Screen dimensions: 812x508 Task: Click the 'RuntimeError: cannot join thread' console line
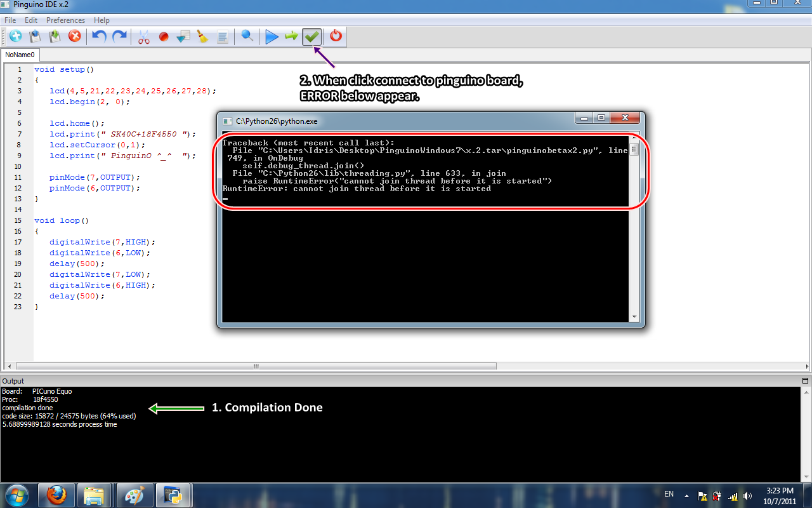point(357,189)
